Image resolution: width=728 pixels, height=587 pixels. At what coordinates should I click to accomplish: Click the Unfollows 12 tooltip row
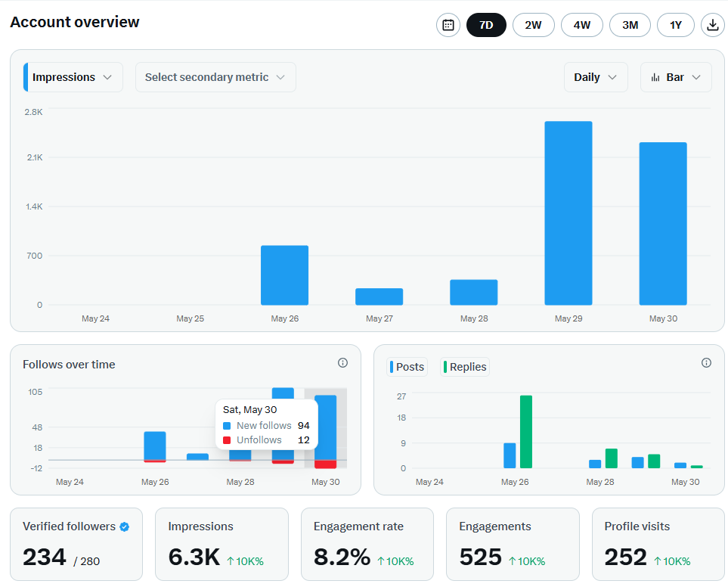click(266, 439)
